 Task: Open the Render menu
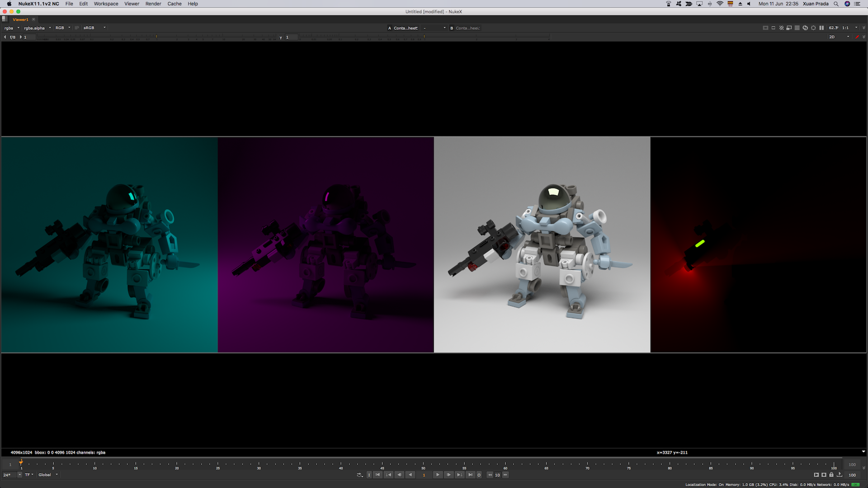pyautogui.click(x=153, y=4)
